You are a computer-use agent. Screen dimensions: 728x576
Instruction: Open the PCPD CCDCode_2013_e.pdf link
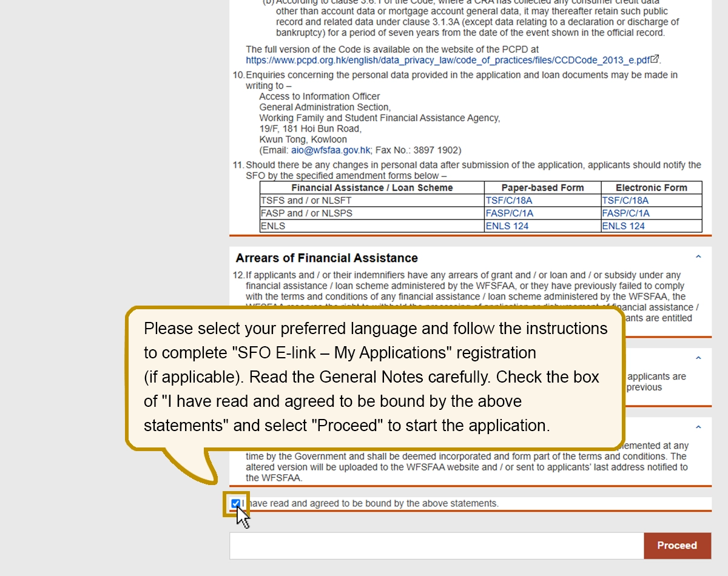point(448,60)
